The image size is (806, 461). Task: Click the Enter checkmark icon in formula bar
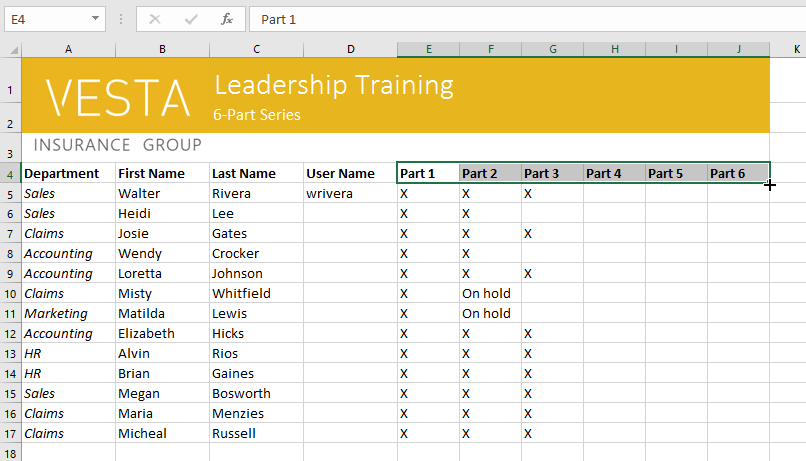(x=191, y=19)
